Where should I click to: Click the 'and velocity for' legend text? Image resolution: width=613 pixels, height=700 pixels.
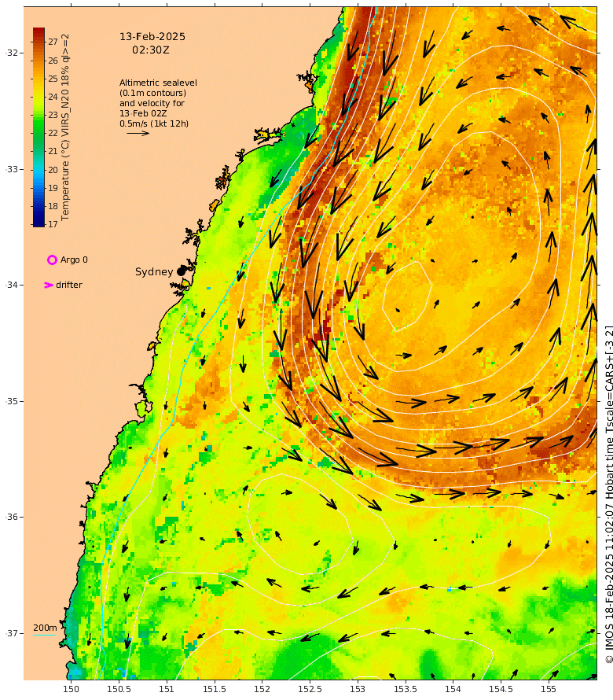(152, 103)
